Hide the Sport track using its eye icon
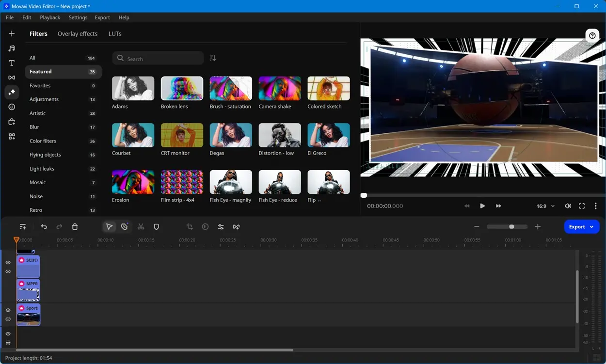Viewport: 606px width, 364px height. [8, 310]
